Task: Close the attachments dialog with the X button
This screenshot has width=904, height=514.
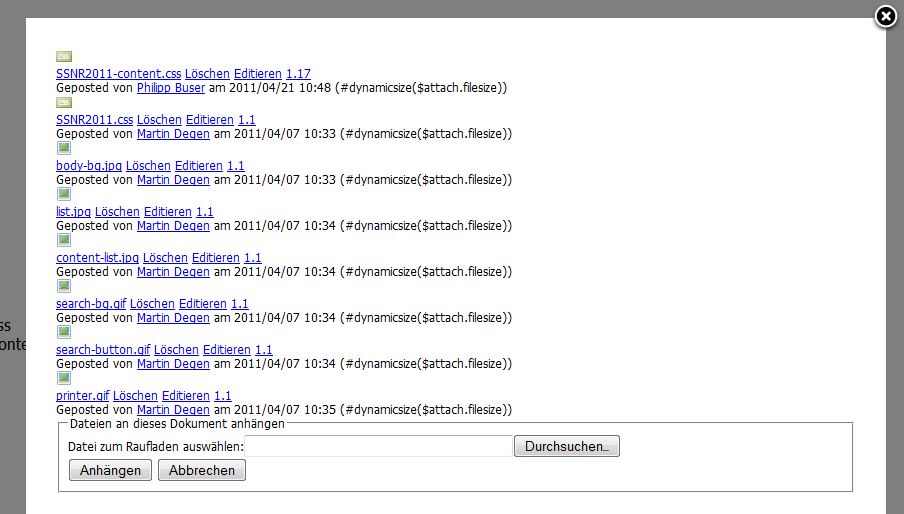Action: tap(885, 17)
